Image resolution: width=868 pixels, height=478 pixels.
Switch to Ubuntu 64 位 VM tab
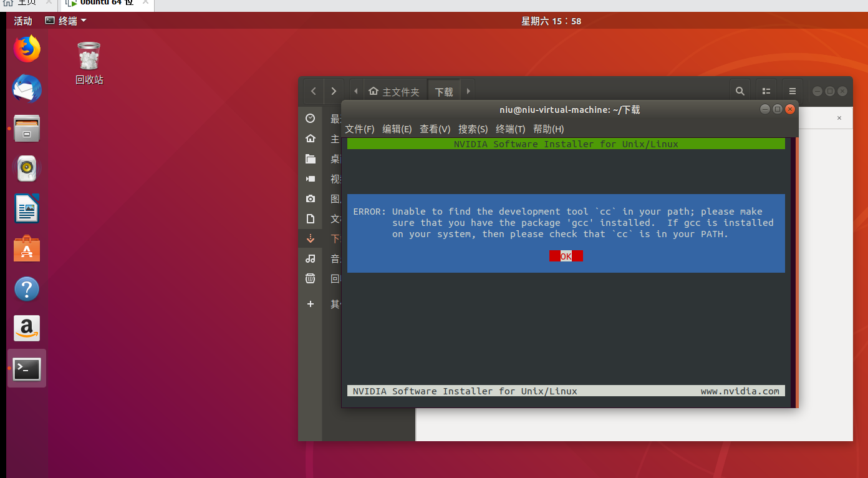[x=107, y=3]
